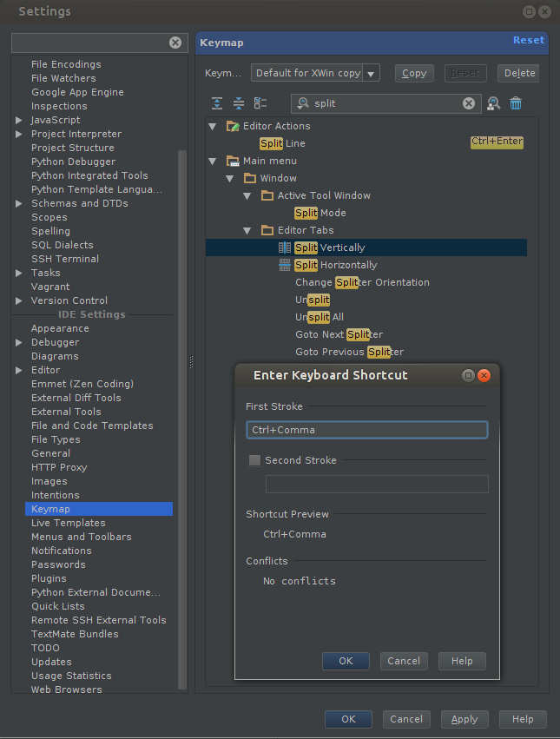Clear the settings search box at the top left

pyautogui.click(x=175, y=43)
